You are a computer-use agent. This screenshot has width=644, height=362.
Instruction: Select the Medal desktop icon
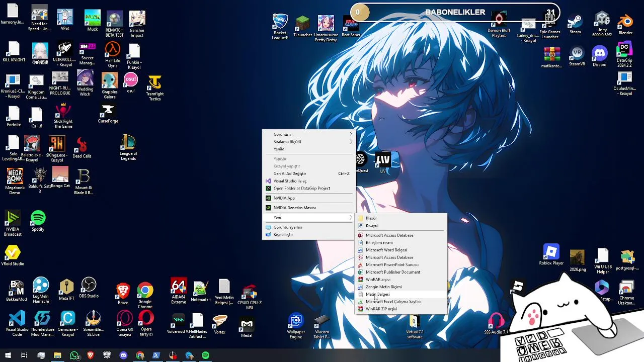click(247, 328)
